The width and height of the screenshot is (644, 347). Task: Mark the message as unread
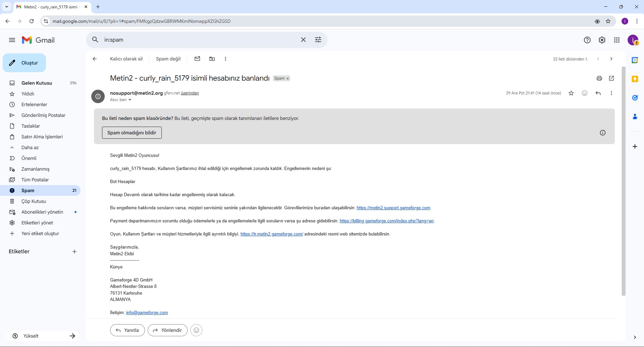(x=197, y=59)
